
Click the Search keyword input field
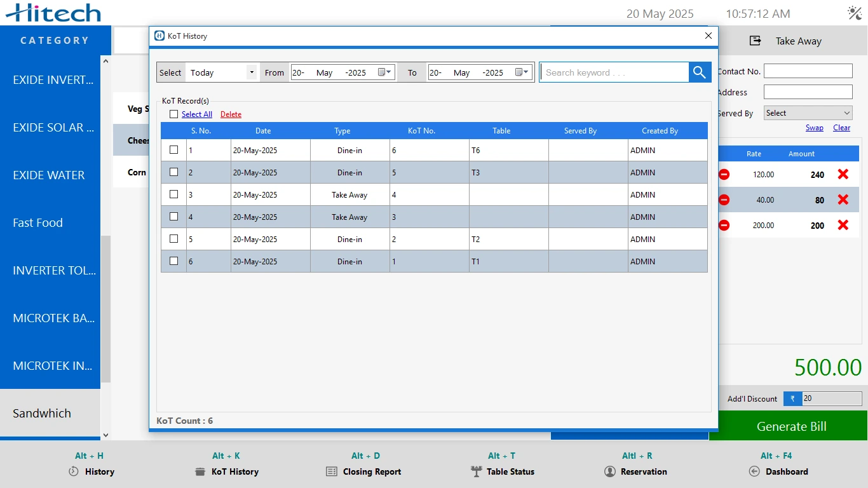(x=613, y=72)
